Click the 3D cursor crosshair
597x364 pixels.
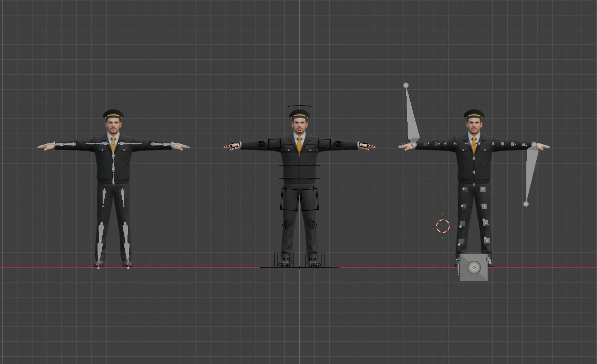pyautogui.click(x=443, y=226)
